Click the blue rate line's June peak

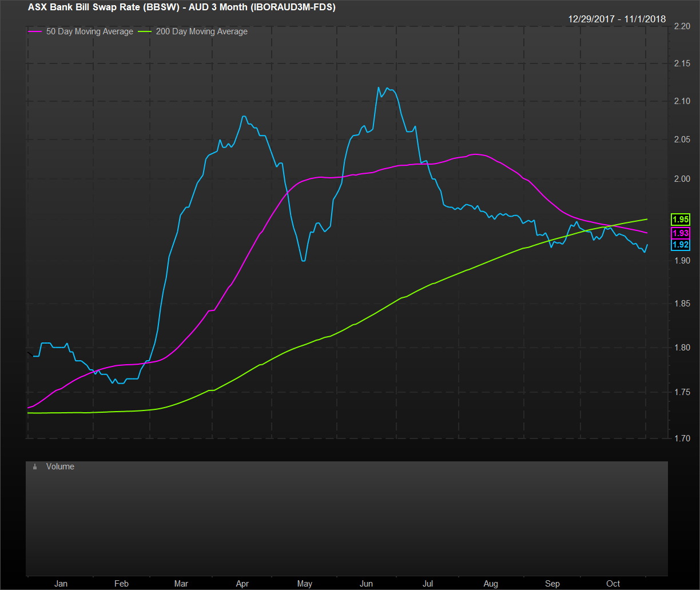(x=379, y=87)
